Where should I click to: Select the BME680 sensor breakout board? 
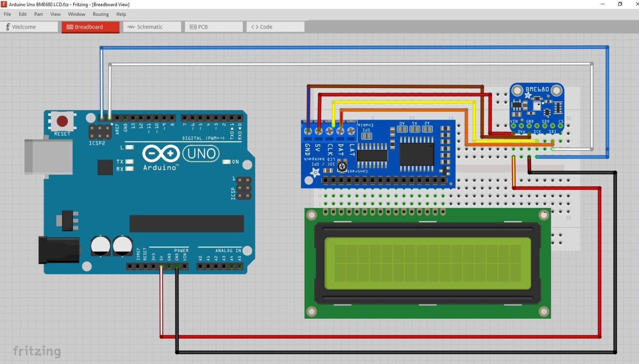click(x=537, y=108)
